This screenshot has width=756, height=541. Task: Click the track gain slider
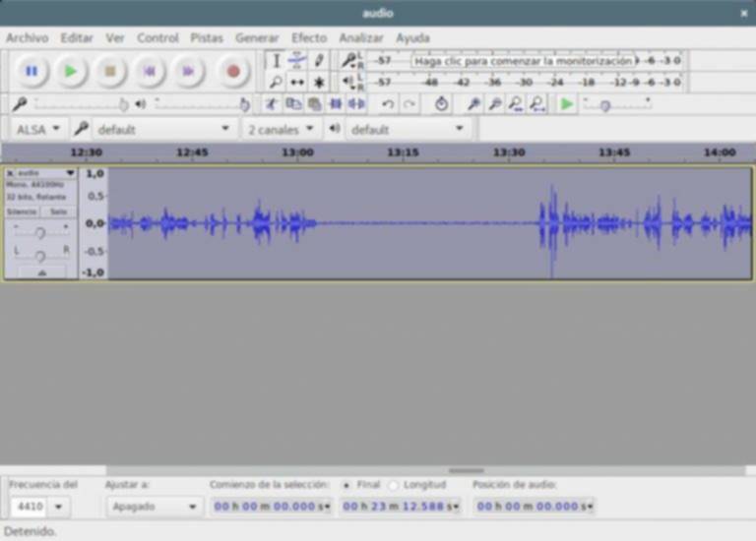coord(40,233)
